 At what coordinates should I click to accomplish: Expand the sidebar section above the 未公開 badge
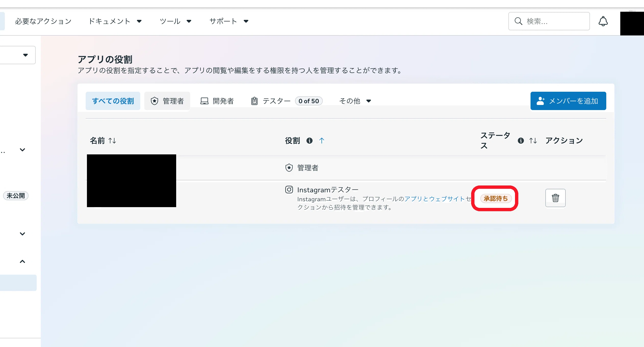tap(22, 150)
